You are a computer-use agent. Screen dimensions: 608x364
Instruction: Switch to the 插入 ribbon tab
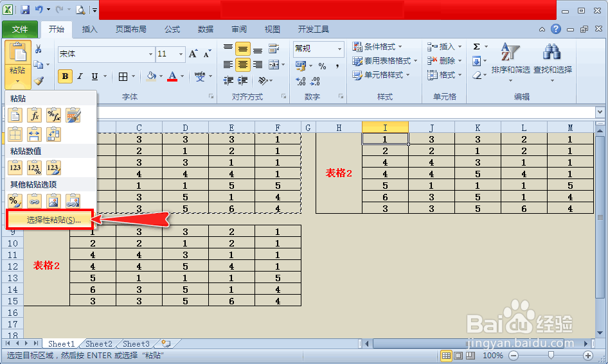tap(90, 30)
